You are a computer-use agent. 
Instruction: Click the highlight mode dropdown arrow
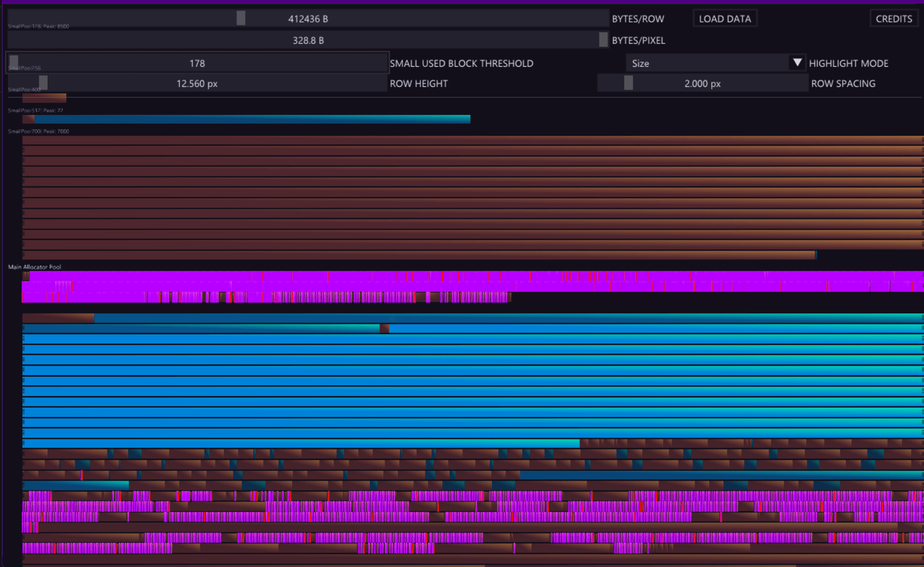797,62
